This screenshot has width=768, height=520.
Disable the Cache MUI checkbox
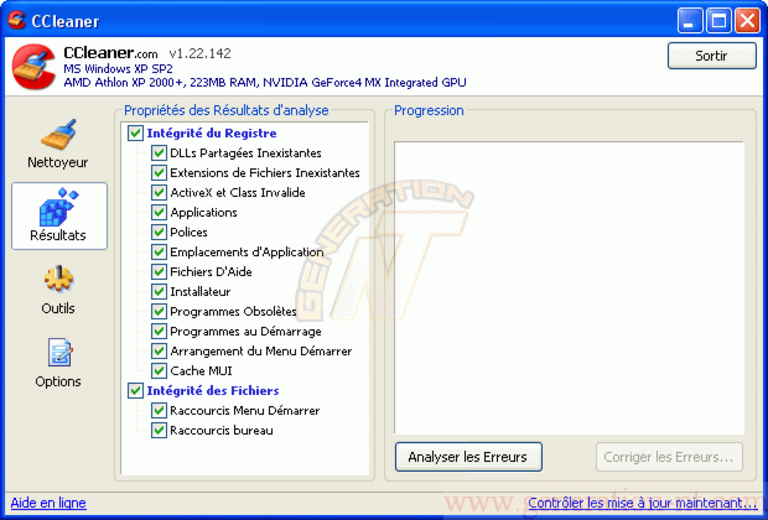pos(158,371)
